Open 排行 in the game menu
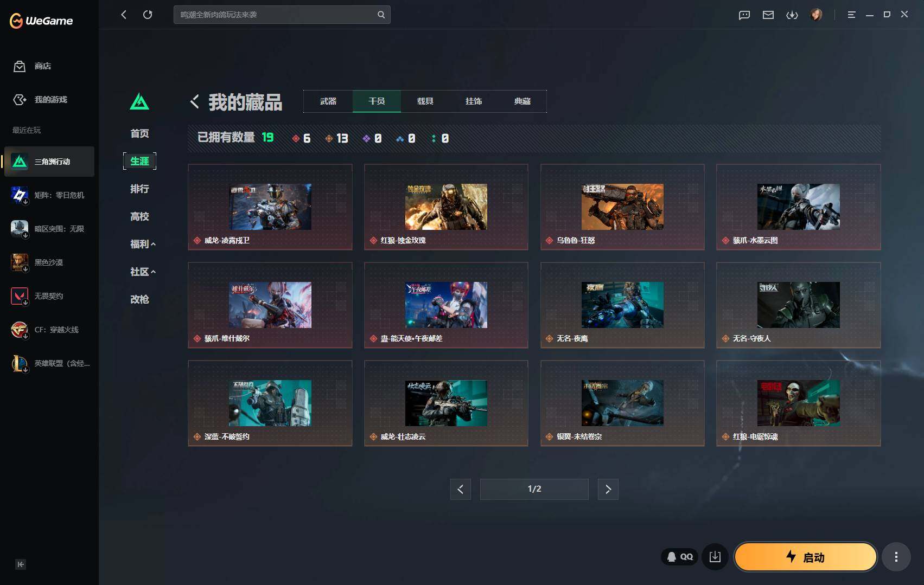 pos(139,189)
